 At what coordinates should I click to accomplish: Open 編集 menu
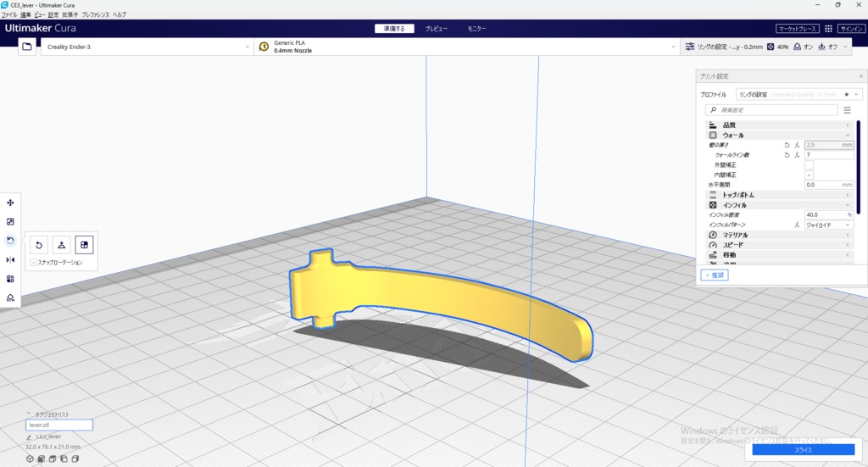tap(26, 15)
